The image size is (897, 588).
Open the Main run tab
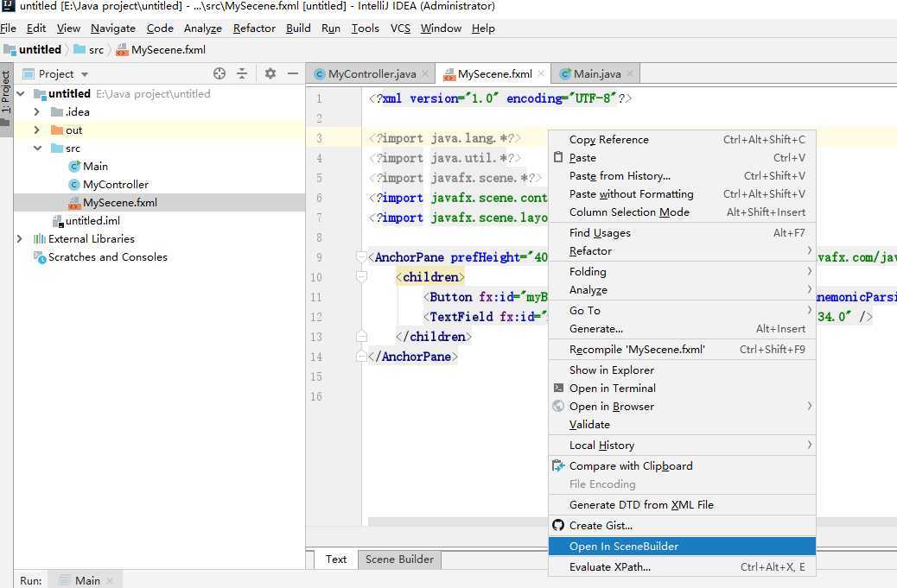87,580
